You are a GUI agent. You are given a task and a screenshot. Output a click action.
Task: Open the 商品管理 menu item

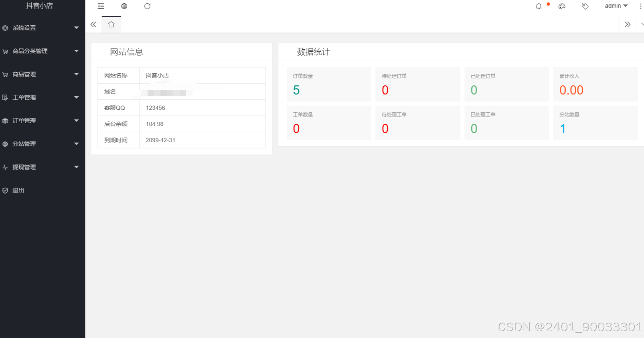43,74
